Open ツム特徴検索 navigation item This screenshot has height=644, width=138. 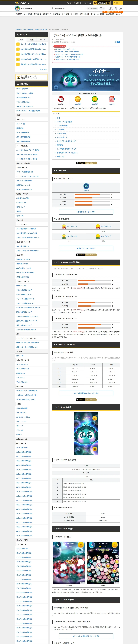coord(110,14)
